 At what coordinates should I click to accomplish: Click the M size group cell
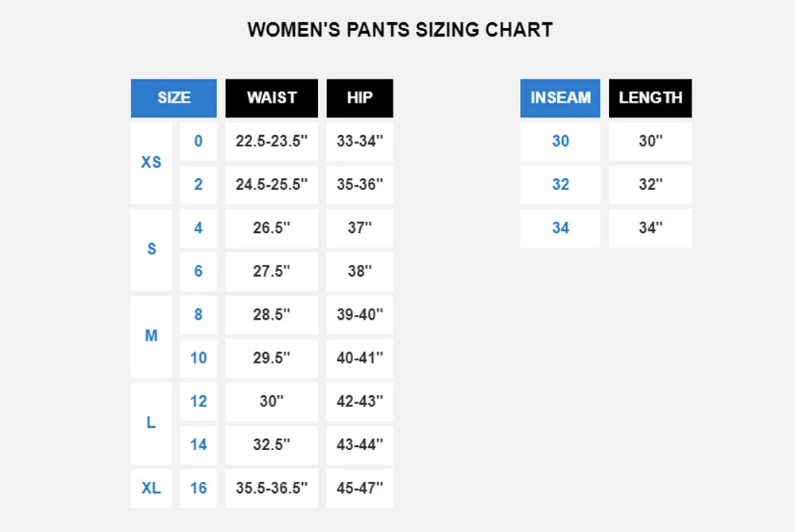151,336
